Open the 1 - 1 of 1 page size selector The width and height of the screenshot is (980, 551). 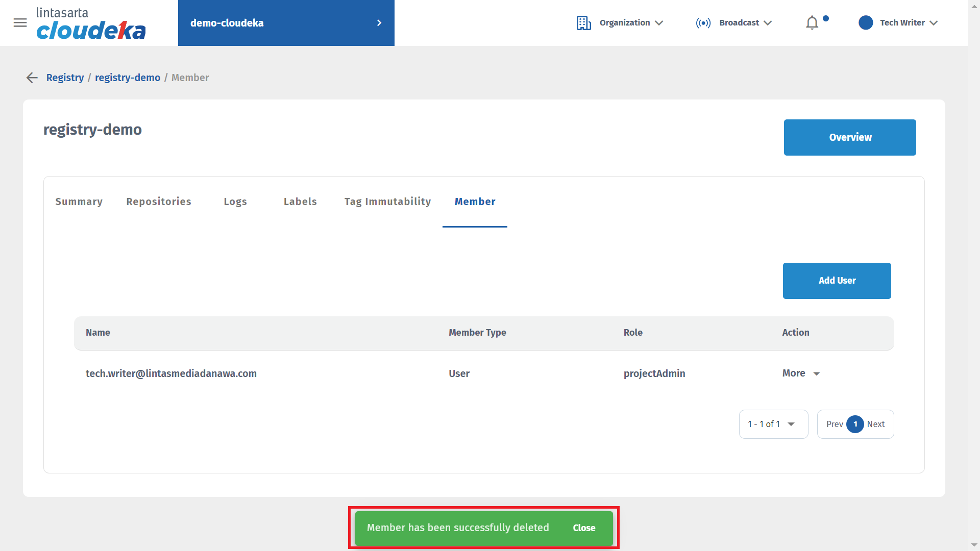[x=773, y=424]
